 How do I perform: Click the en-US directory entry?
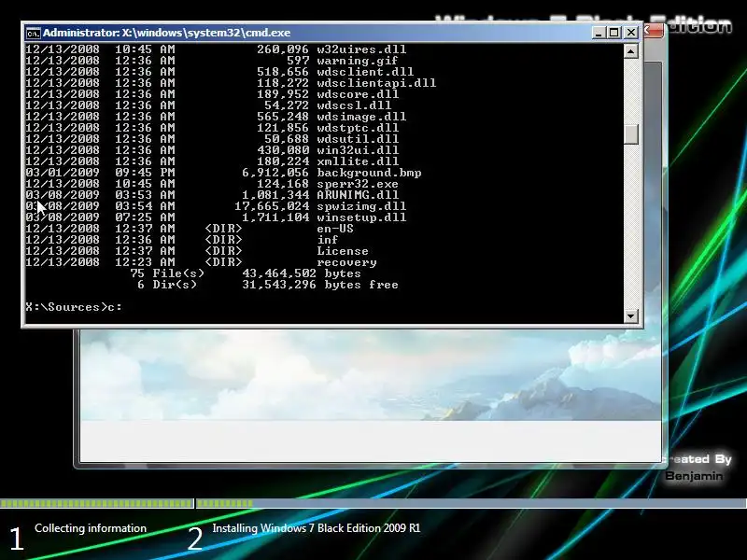[x=335, y=228]
